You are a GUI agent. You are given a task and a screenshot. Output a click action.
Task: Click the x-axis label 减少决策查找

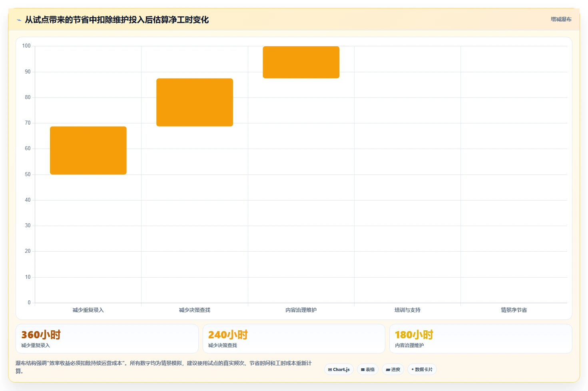(x=195, y=310)
